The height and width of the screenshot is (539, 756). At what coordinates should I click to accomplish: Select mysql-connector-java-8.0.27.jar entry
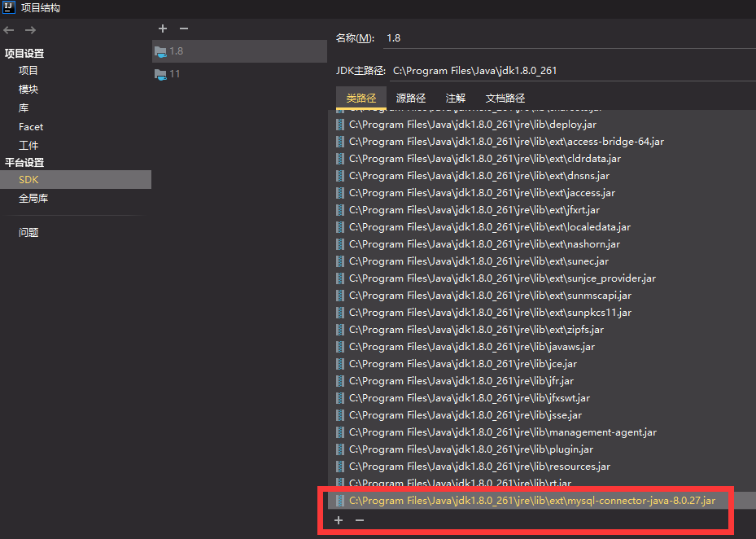[x=542, y=501]
